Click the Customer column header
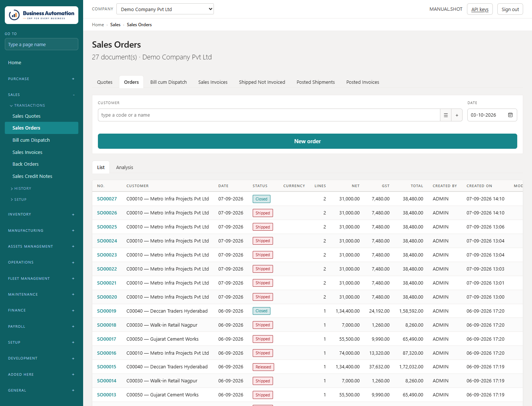 tap(137, 186)
